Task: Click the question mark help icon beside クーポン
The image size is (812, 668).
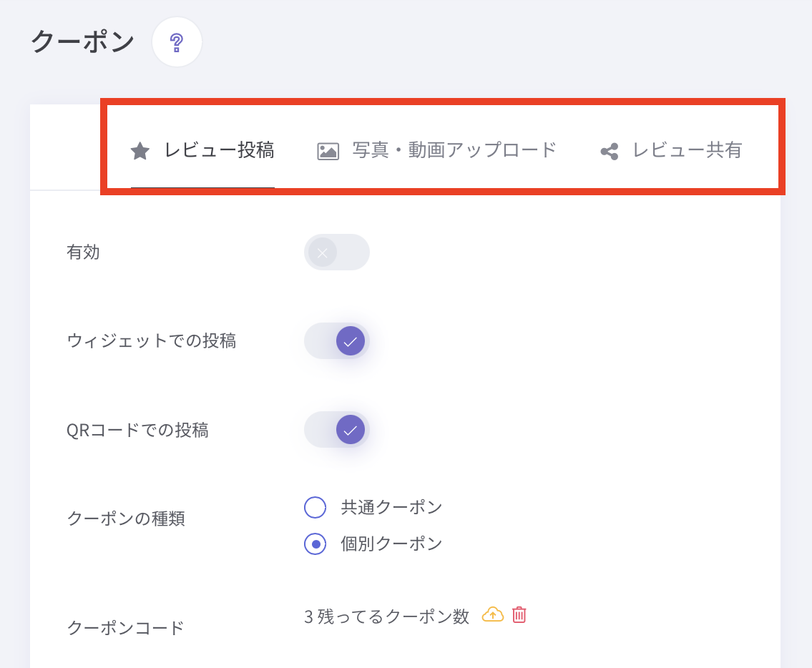Action: click(x=177, y=43)
